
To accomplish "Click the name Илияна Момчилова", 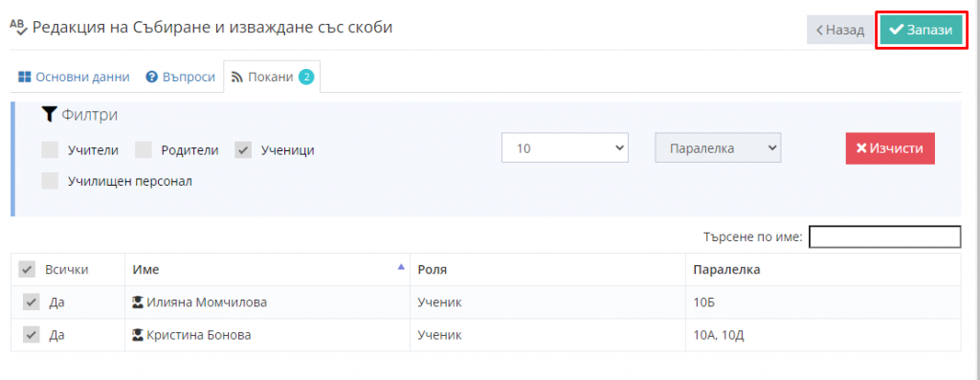I will pos(207,302).
